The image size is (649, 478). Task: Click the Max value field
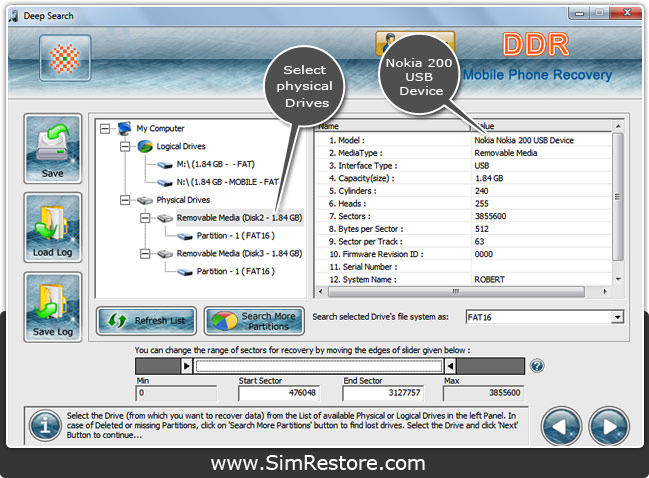tap(483, 393)
